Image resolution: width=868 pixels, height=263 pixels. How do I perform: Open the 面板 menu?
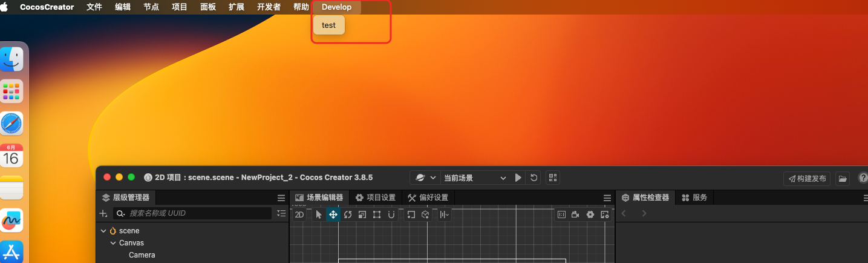click(x=208, y=7)
